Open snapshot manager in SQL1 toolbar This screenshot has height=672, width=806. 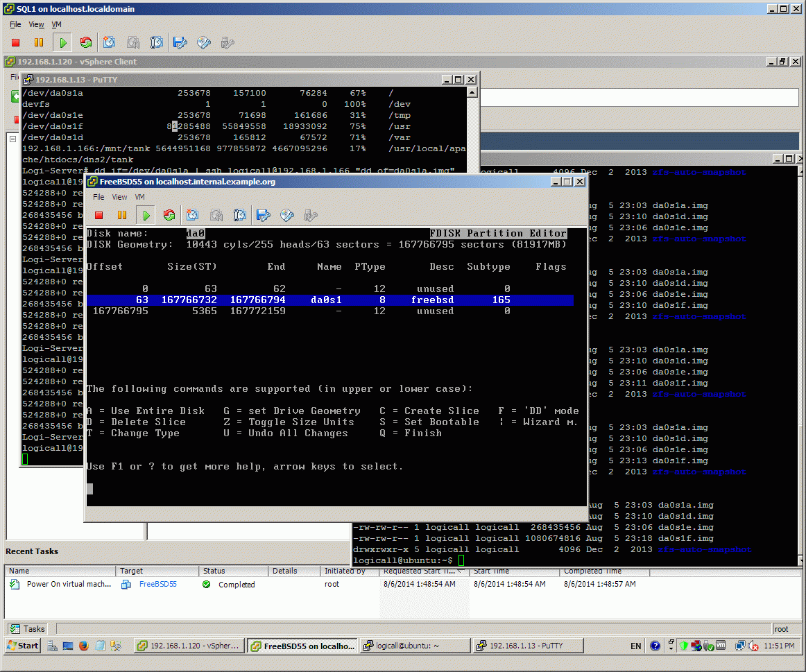pos(156,42)
